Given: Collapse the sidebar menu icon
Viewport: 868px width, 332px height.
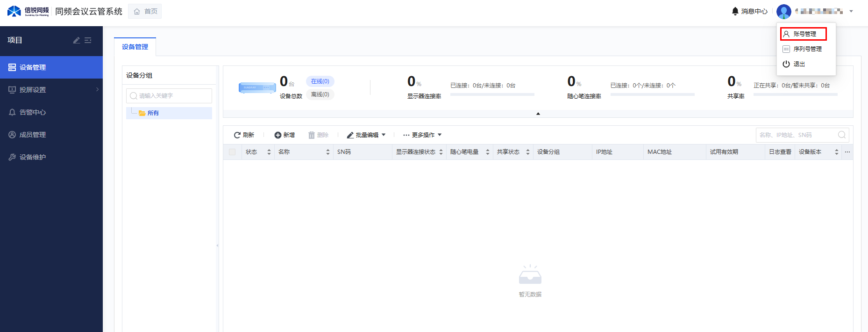Looking at the screenshot, I should tap(88, 41).
